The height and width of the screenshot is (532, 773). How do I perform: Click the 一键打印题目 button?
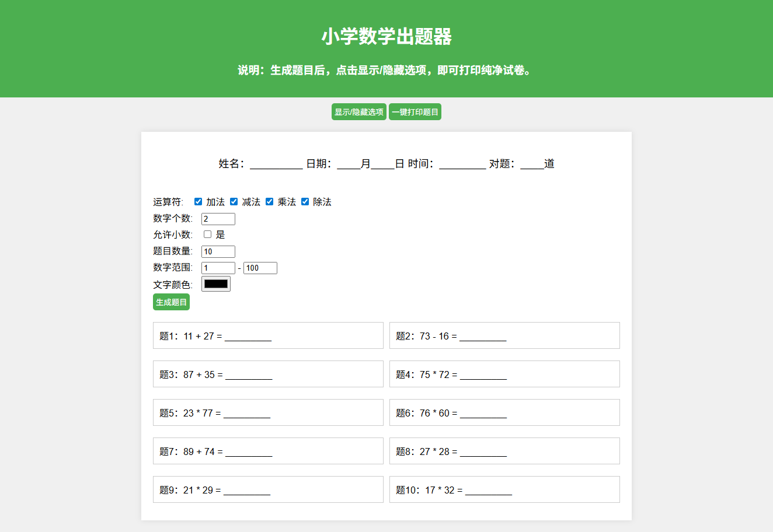click(x=415, y=111)
